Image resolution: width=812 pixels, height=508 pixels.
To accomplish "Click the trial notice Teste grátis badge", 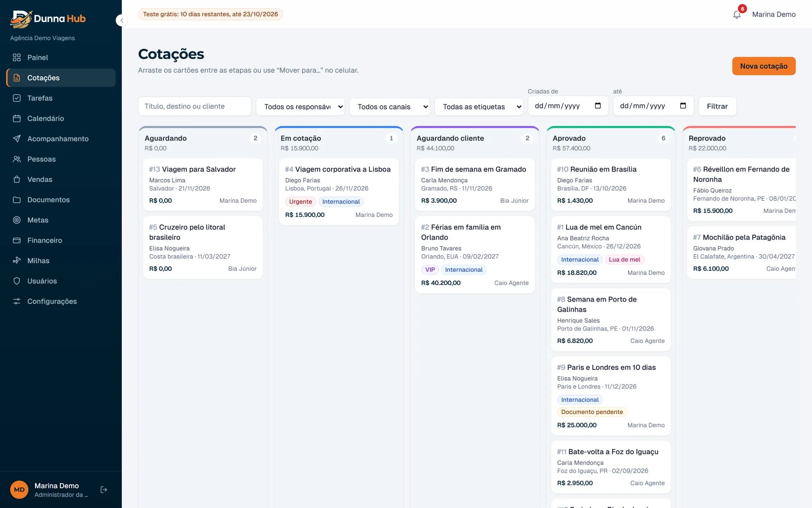I will point(211,14).
